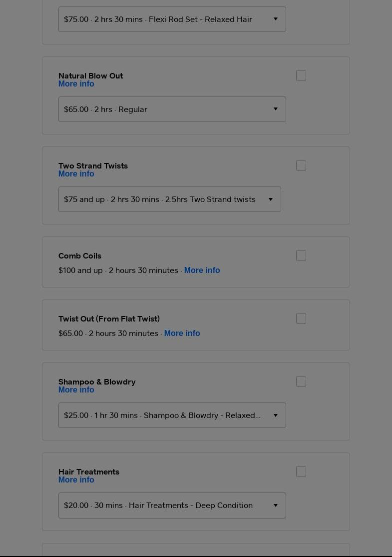The height and width of the screenshot is (557, 392).
Task: Expand the Natural Blow Out Regular option dropdown
Action: (x=172, y=109)
